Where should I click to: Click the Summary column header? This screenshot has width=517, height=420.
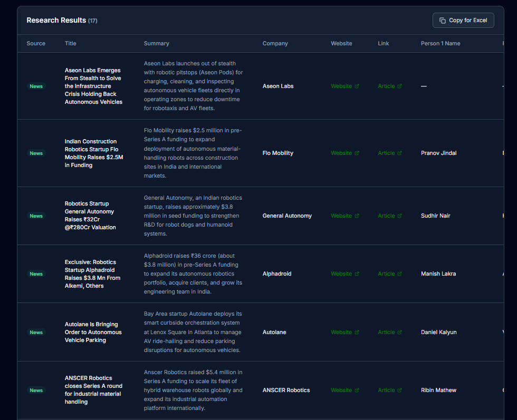point(156,44)
